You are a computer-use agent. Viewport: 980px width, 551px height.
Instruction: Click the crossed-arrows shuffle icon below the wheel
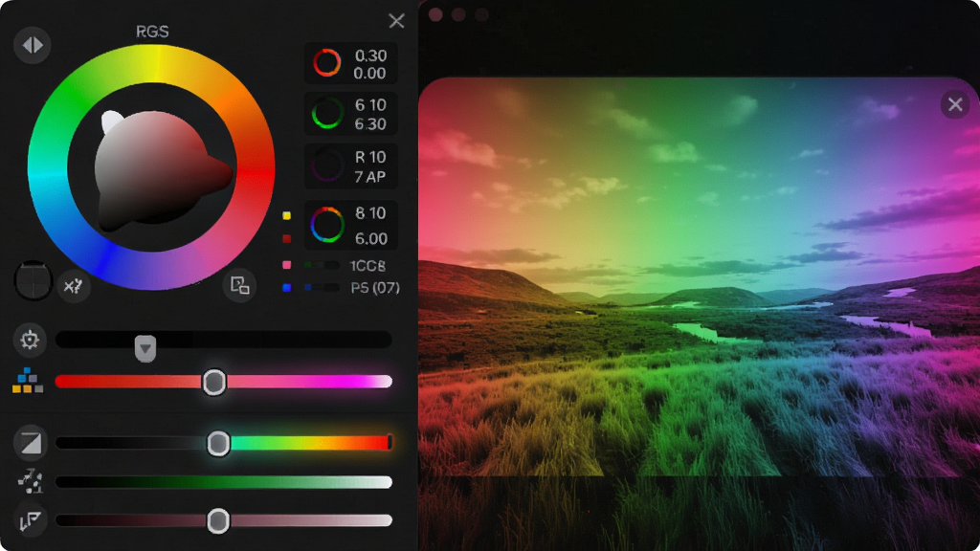click(74, 286)
